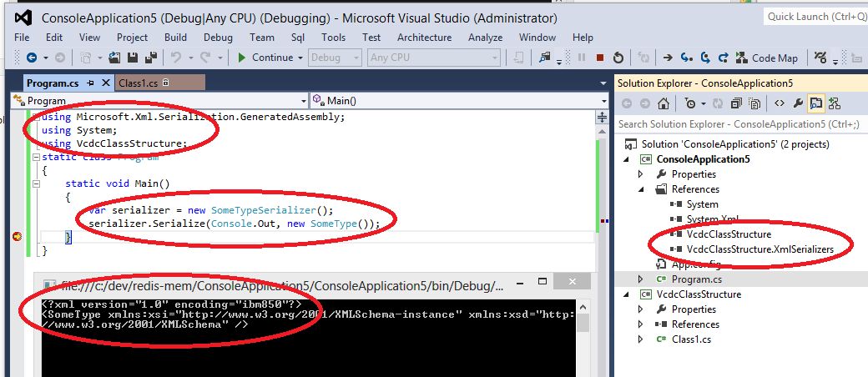Expand the Class1.cs tree node

tap(641, 339)
